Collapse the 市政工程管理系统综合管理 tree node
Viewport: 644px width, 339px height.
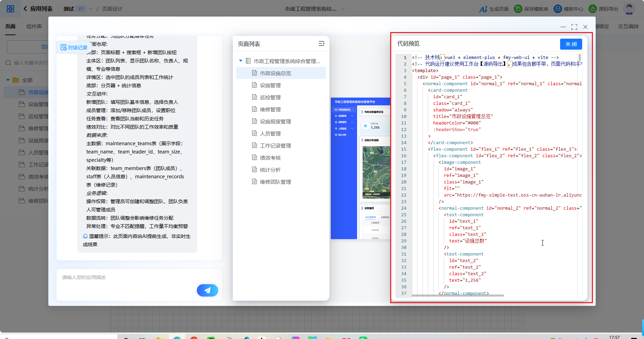click(x=241, y=61)
